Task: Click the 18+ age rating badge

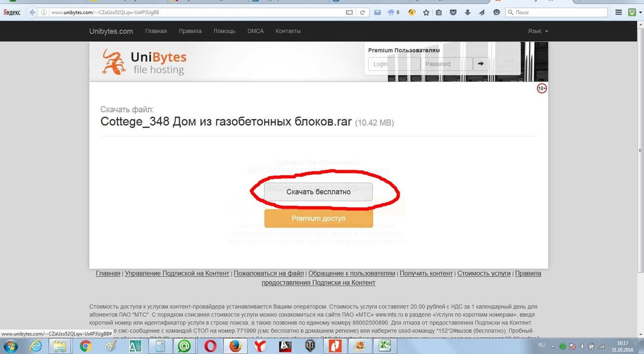Action: 542,88
